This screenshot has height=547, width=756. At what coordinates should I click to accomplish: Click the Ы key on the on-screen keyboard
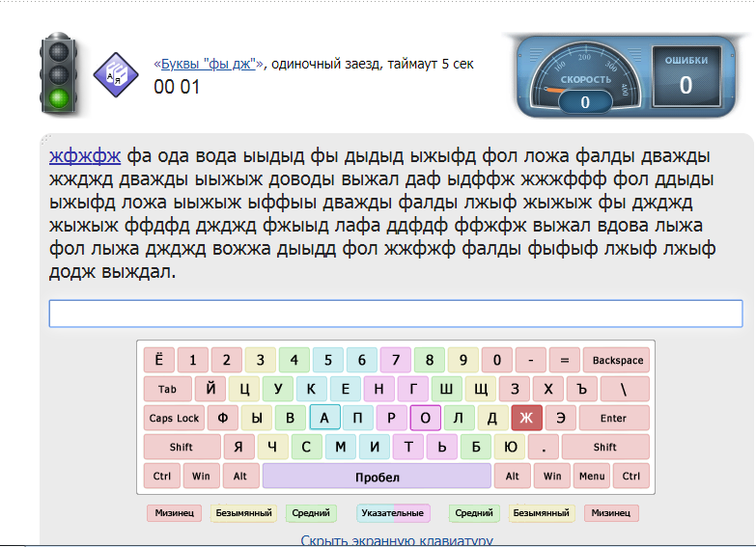257,418
